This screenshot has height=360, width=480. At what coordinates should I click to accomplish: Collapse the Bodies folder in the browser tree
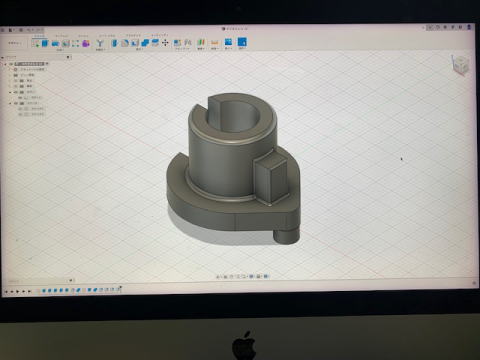click(x=10, y=92)
